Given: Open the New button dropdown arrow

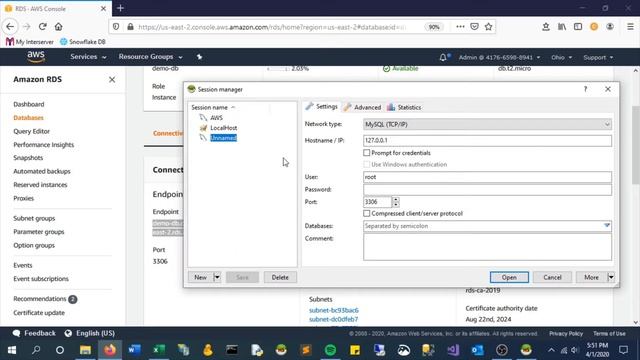Looking at the screenshot, I should pyautogui.click(x=217, y=277).
